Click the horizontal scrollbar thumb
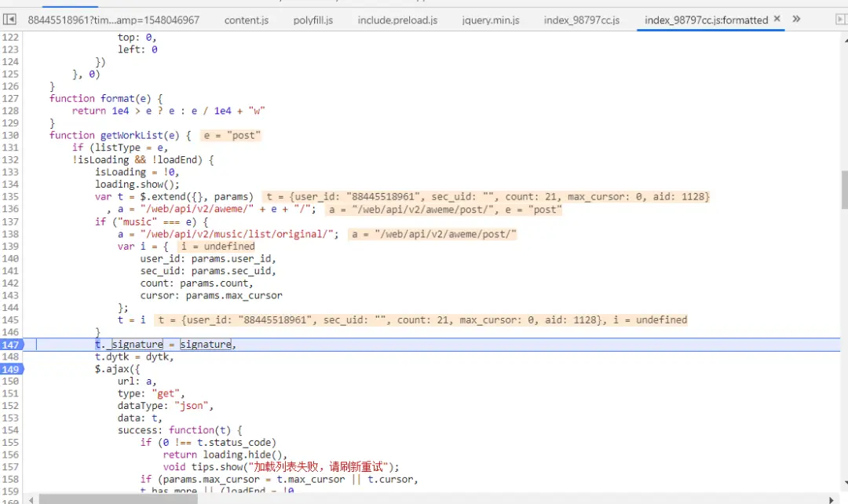This screenshot has width=848, height=504. click(119, 499)
